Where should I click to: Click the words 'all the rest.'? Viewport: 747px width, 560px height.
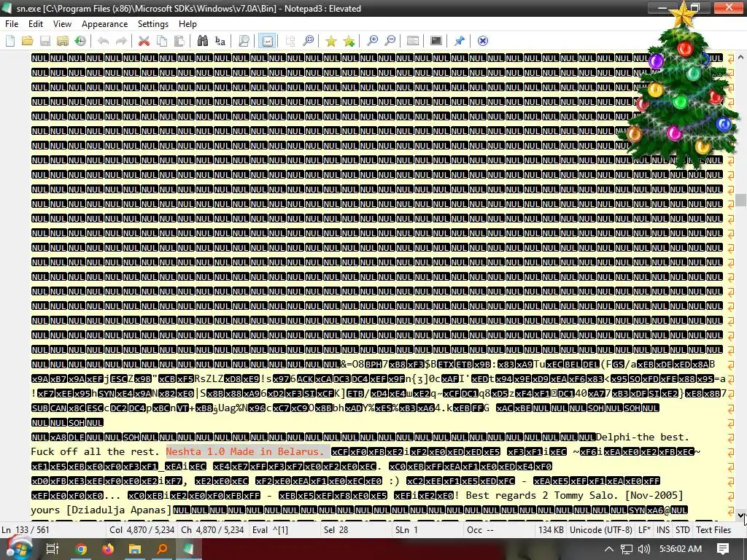(x=121, y=451)
